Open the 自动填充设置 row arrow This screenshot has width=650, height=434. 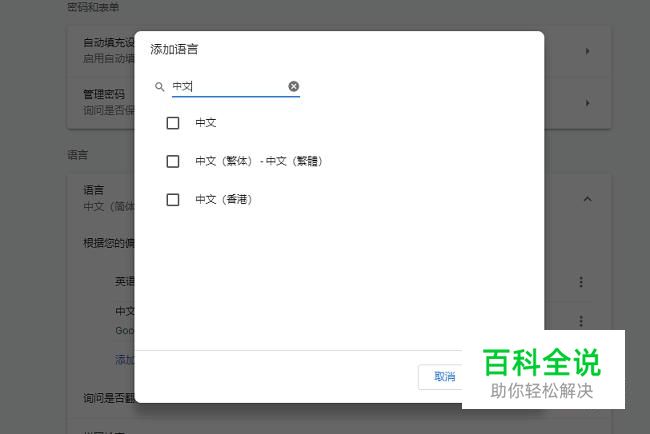[587, 51]
